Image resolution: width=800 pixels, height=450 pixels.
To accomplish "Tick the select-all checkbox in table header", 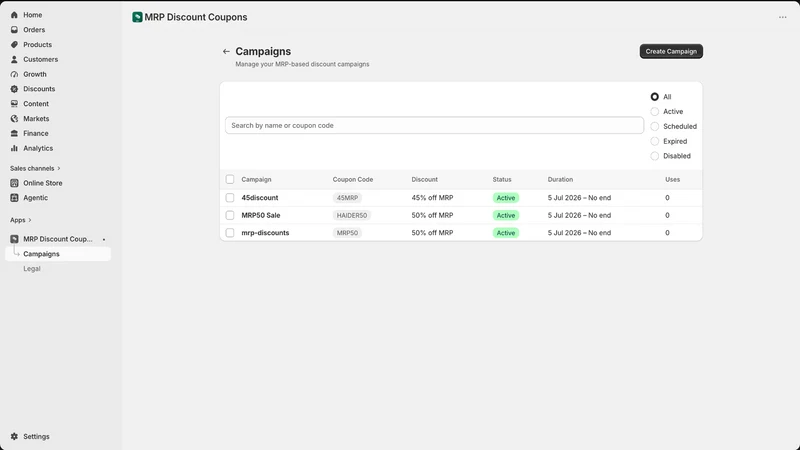I will (230, 179).
